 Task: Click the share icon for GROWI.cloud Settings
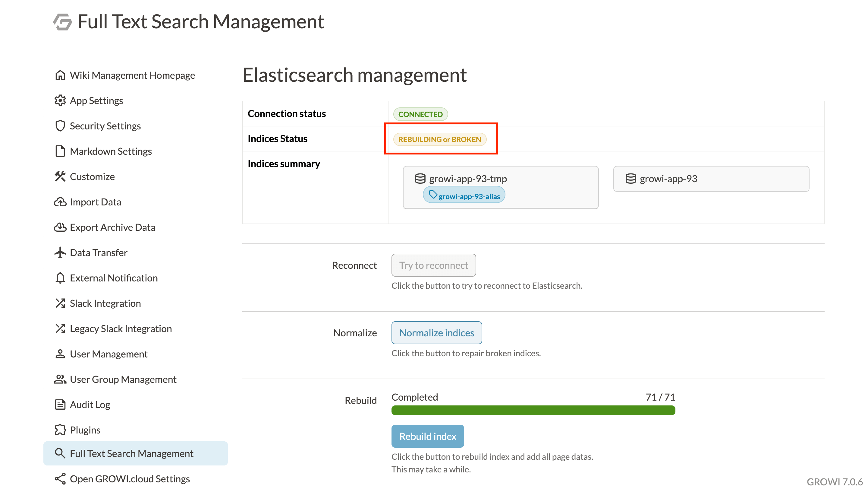60,478
